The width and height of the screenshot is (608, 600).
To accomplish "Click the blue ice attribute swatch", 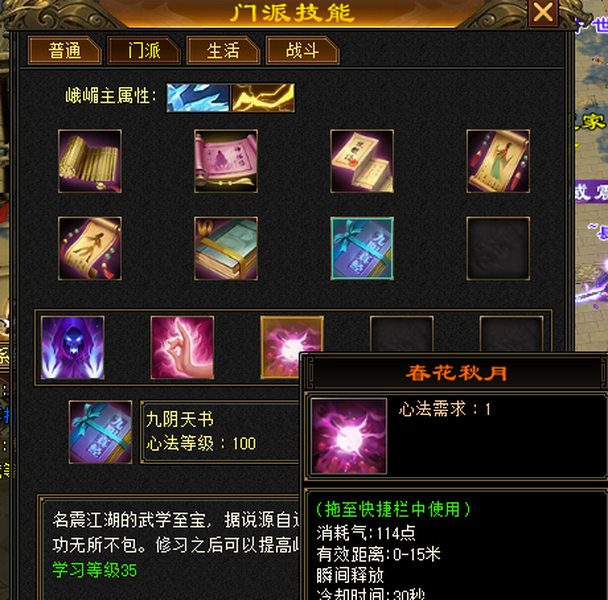I will (198, 98).
